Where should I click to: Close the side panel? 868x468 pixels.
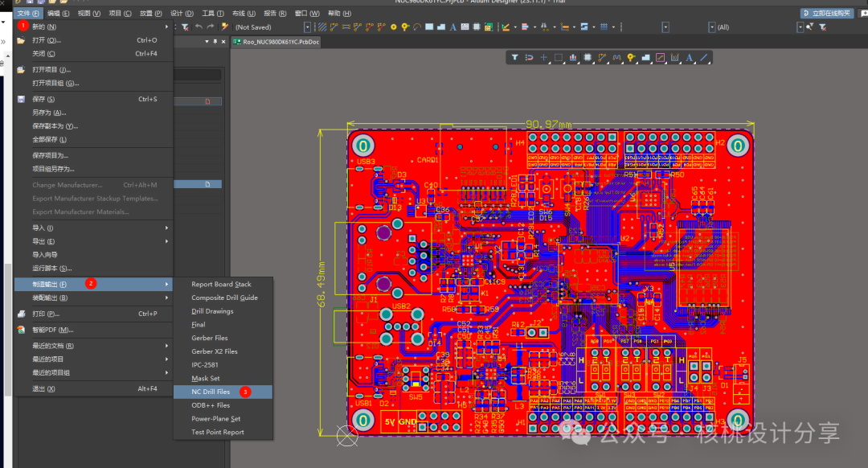pos(223,42)
